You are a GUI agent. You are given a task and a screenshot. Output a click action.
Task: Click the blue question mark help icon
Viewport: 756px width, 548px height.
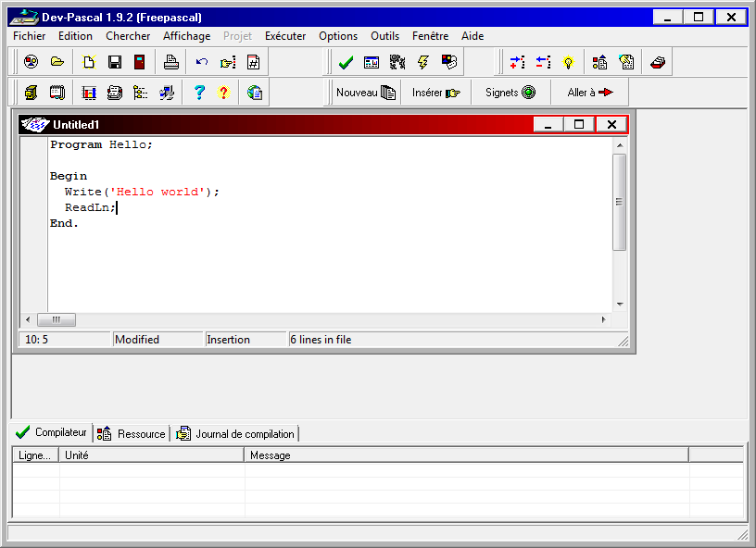point(198,93)
